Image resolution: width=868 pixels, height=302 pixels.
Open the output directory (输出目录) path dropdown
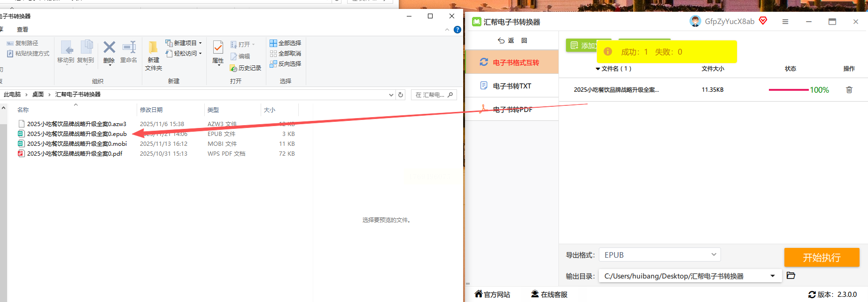[773, 276]
